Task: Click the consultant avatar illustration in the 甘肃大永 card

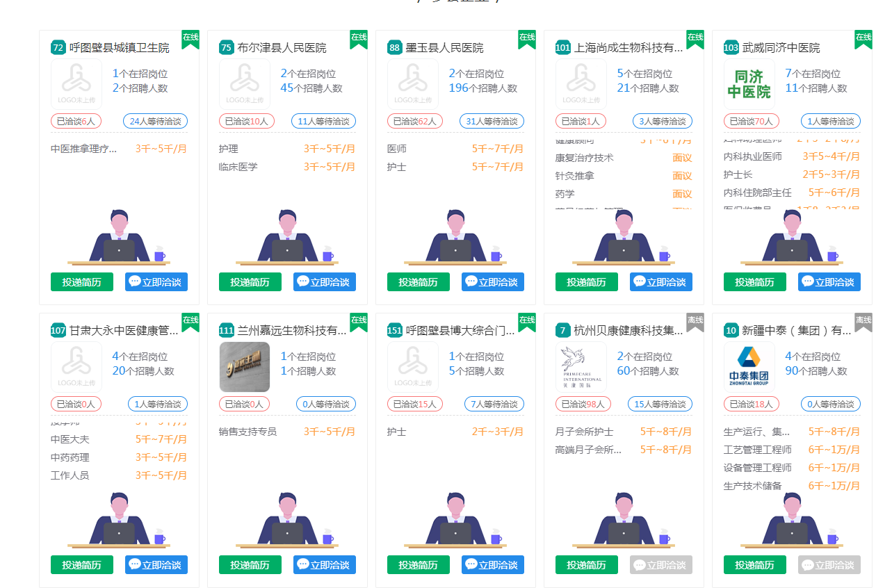Action: click(118, 518)
